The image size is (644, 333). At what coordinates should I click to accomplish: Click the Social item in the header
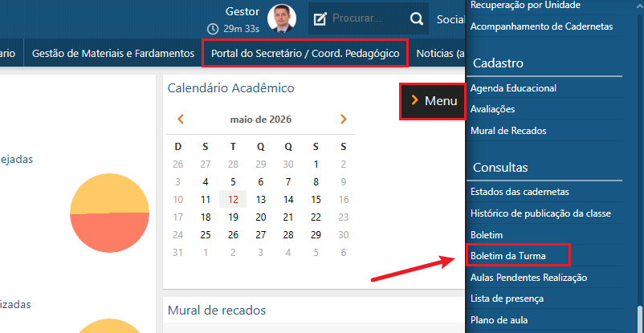pos(450,19)
